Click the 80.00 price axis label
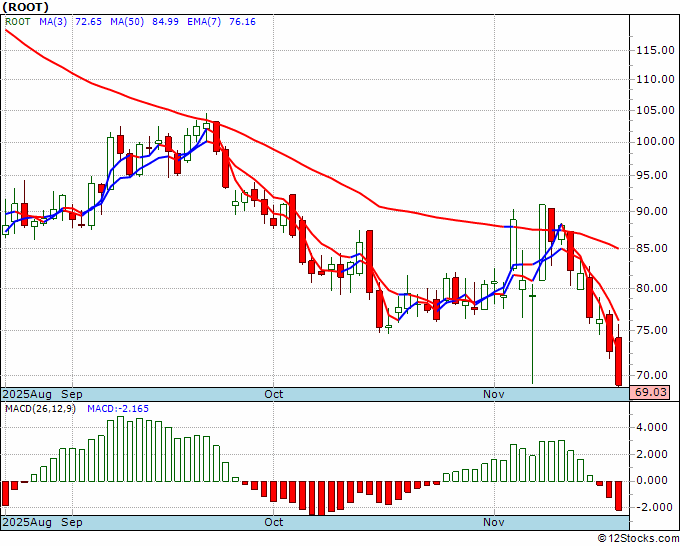Viewport: 680px width, 546px height. pos(652,288)
